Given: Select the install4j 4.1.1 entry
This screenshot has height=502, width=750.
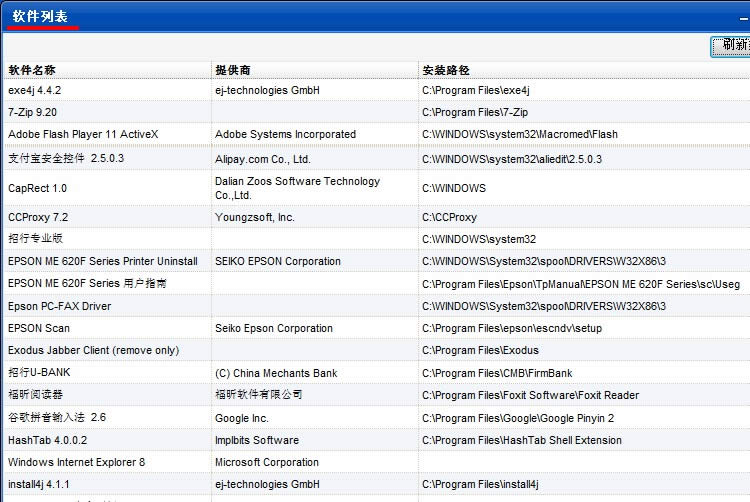Looking at the screenshot, I should coord(39,484).
